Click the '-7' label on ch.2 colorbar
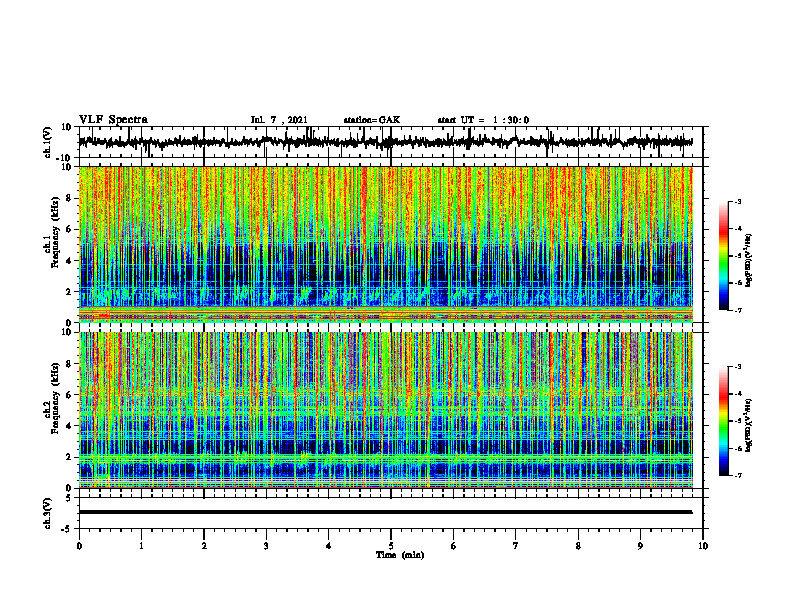 click(738, 476)
